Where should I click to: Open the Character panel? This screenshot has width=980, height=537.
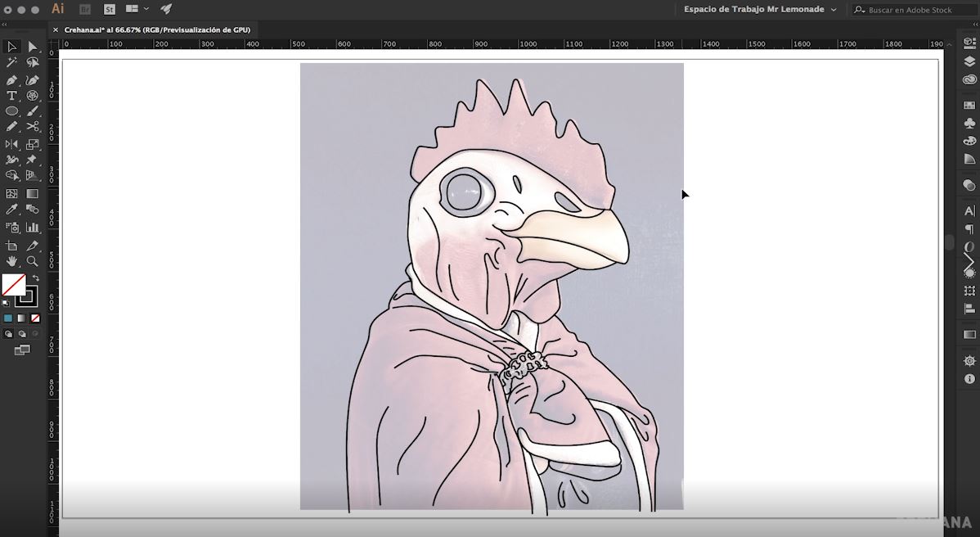pyautogui.click(x=969, y=210)
